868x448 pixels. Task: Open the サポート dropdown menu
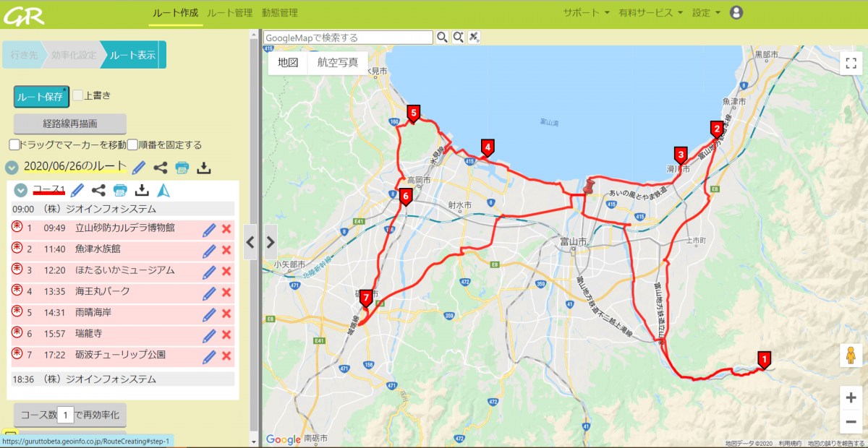[586, 12]
